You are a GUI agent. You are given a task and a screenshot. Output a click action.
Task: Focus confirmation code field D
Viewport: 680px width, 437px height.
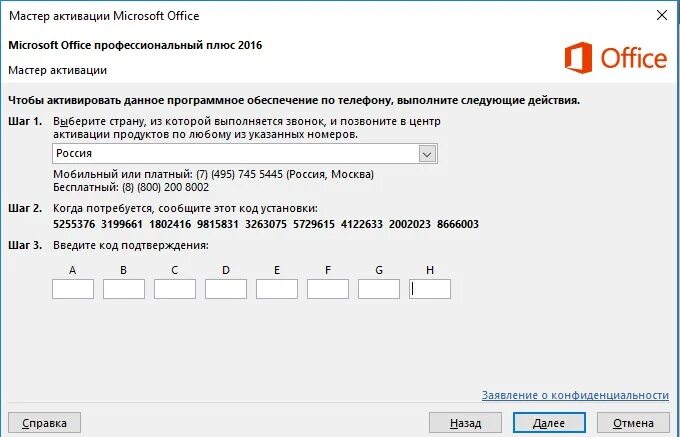[x=226, y=289]
